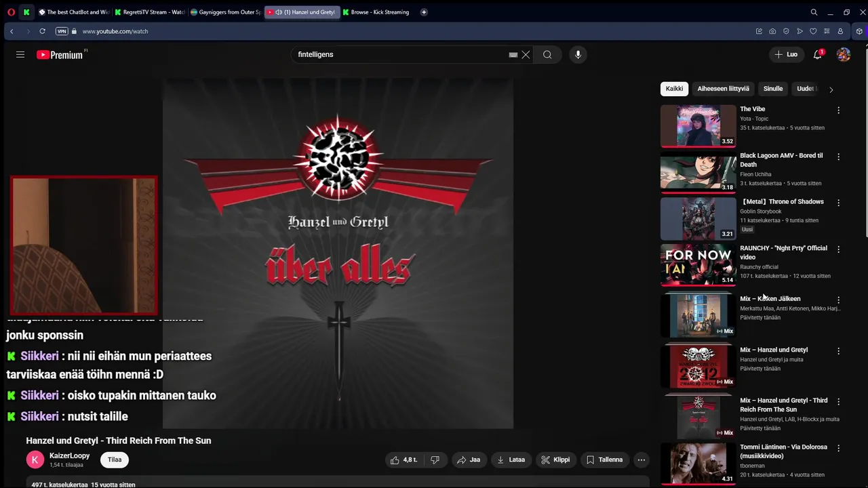
Task: Open the Opera main menu icon
Action: tap(11, 12)
